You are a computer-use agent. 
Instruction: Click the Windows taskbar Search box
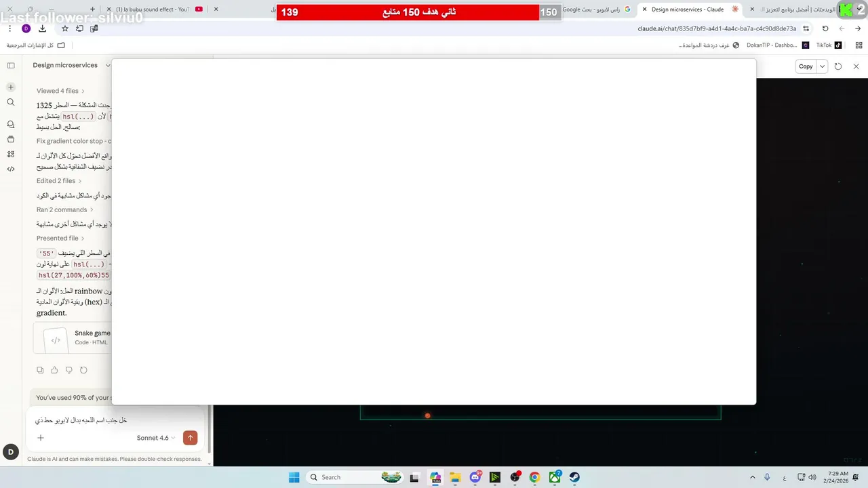click(355, 477)
